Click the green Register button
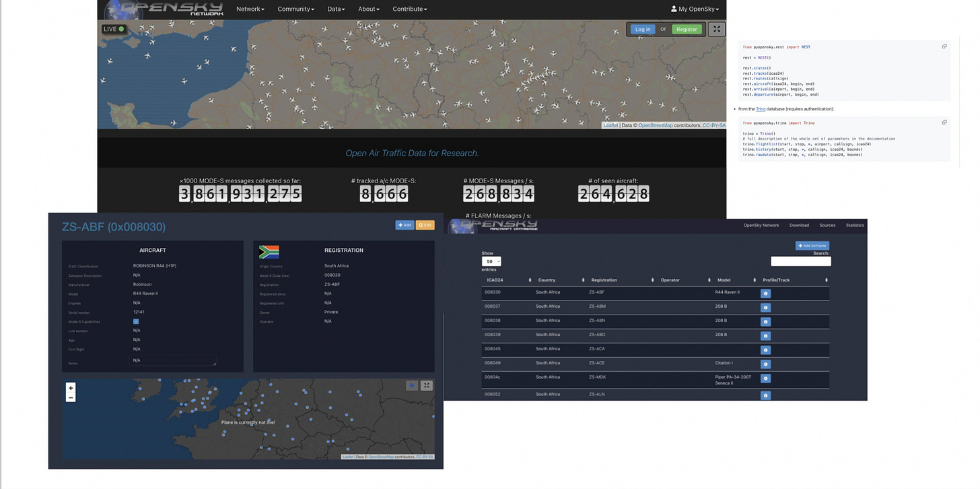 point(687,29)
